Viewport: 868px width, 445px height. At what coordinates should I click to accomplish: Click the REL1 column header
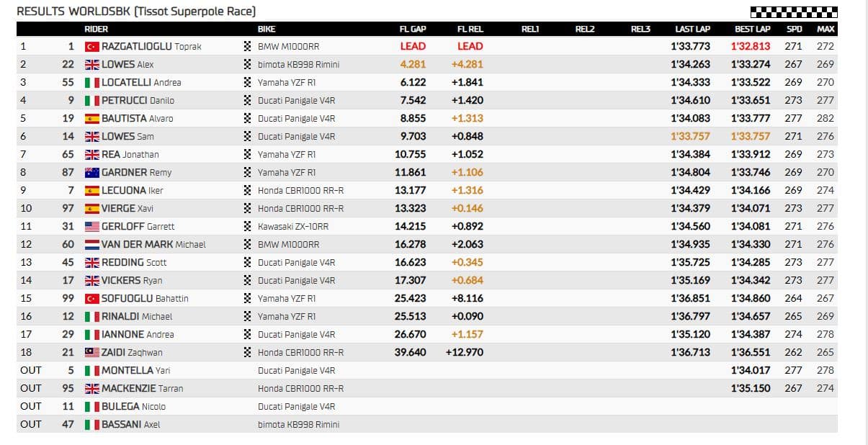tap(530, 29)
